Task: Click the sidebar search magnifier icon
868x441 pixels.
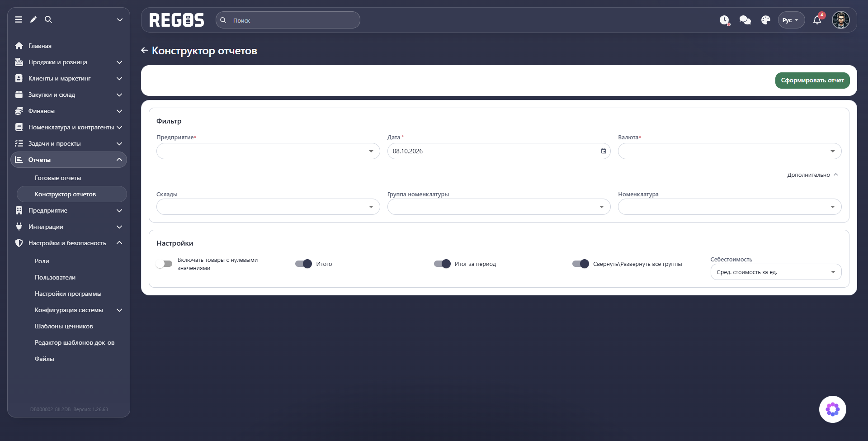Action: [x=48, y=19]
